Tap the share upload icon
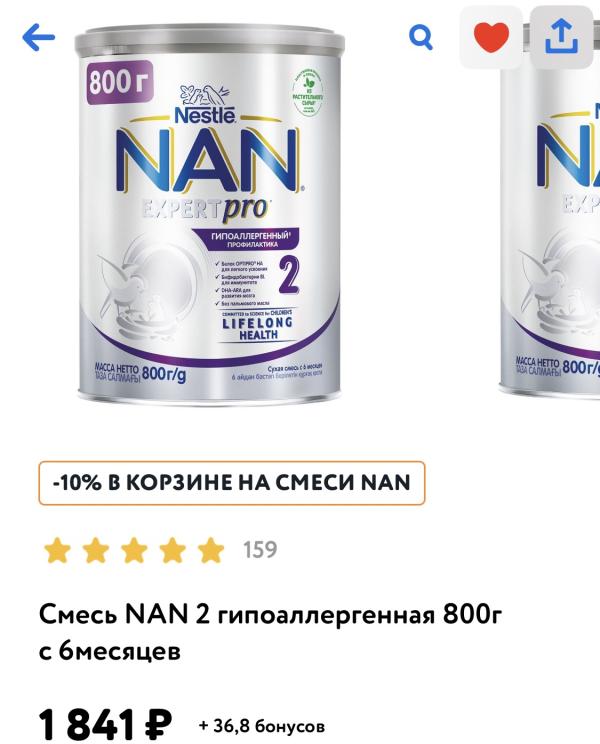 tap(562, 37)
